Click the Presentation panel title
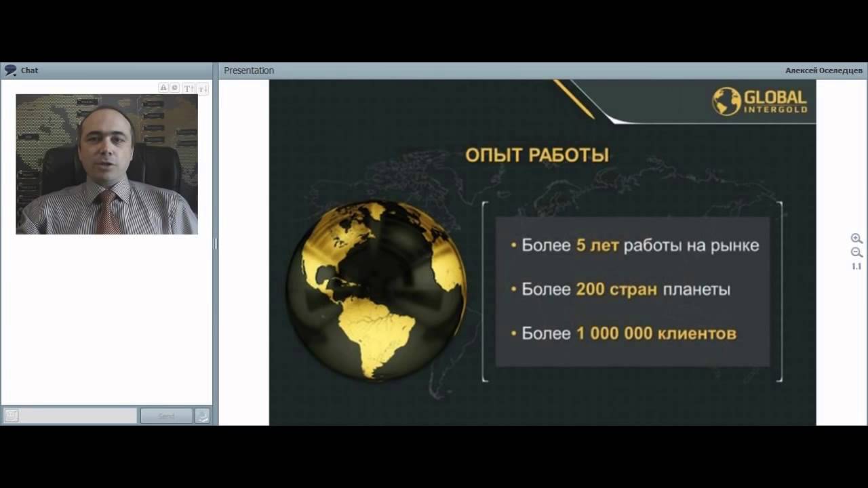868x488 pixels. tap(249, 70)
